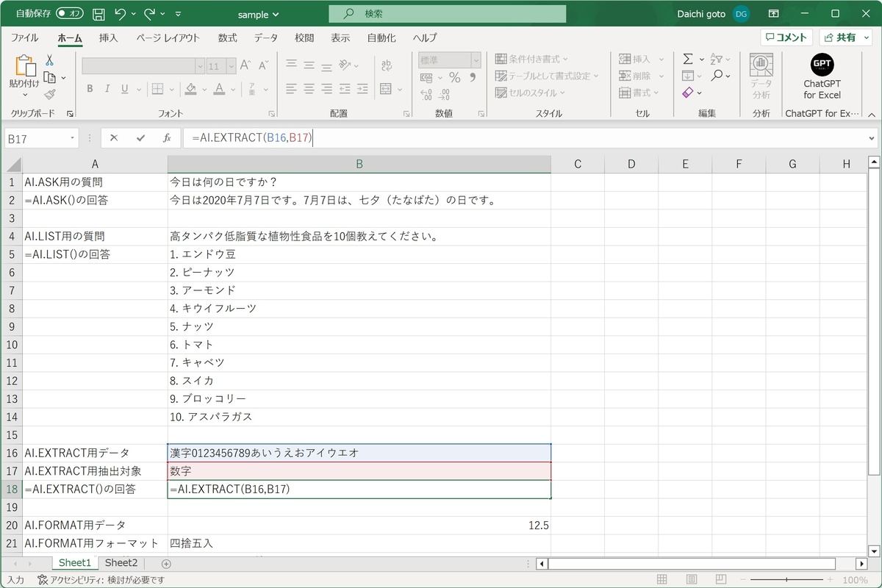This screenshot has width=882, height=588.
Task: Click the 検索 search box
Action: [x=448, y=14]
